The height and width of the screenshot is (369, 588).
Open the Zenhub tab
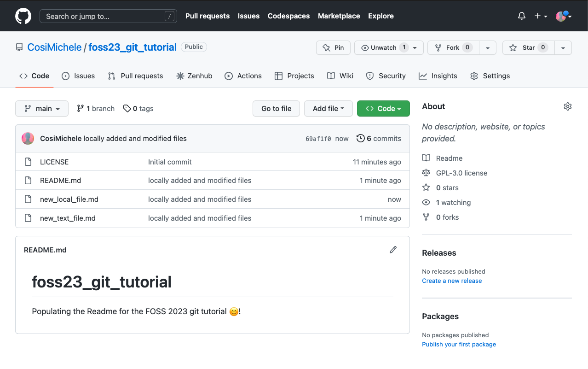click(194, 76)
